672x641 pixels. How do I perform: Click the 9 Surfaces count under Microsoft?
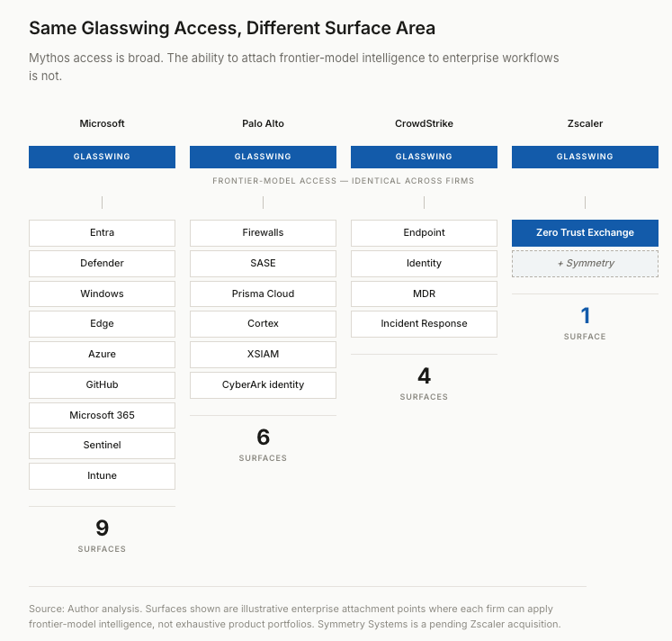[102, 536]
